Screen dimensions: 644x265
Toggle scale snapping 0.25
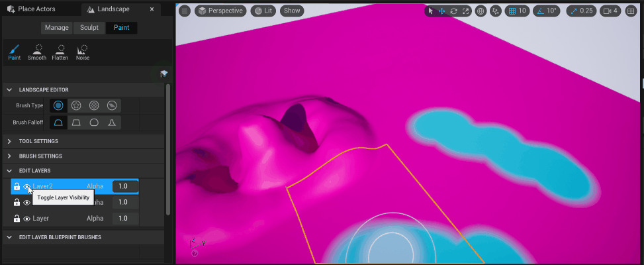point(581,11)
